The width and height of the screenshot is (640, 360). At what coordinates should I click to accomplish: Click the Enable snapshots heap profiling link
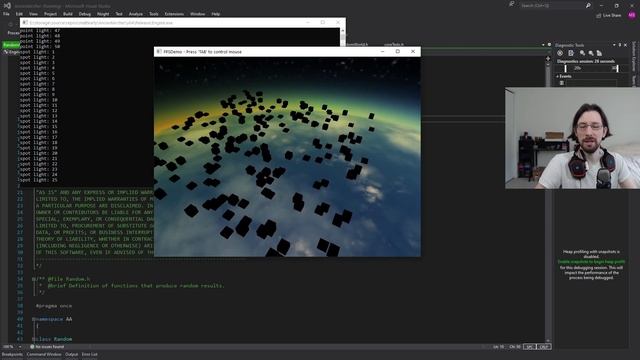pos(591,262)
